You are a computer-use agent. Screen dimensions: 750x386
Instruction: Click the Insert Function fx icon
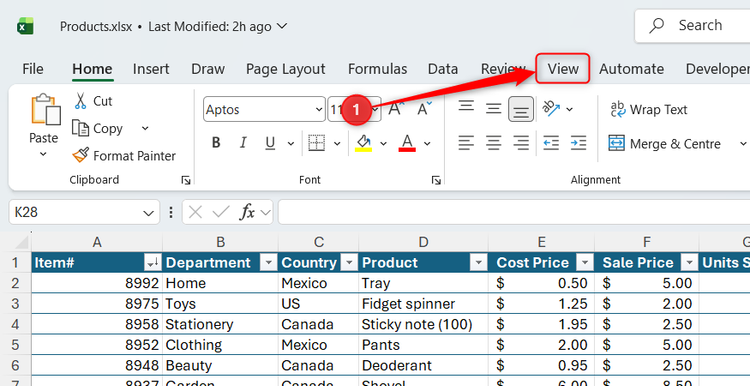pos(247,212)
